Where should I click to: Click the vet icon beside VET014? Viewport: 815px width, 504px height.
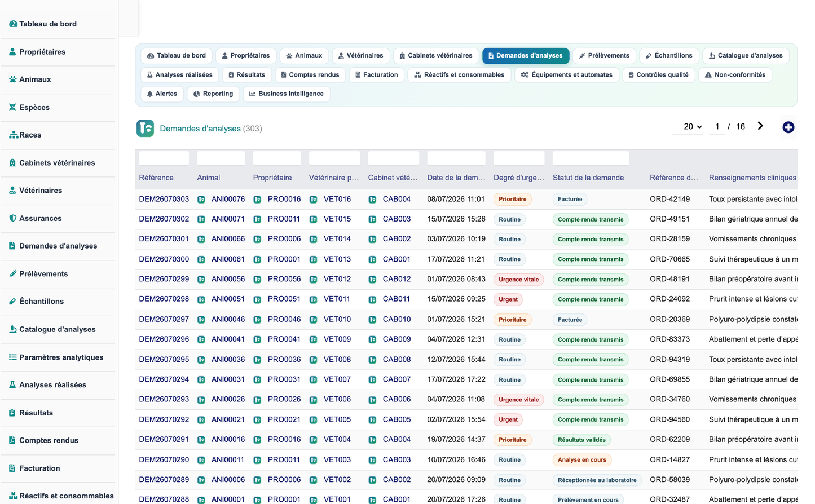[x=313, y=240]
